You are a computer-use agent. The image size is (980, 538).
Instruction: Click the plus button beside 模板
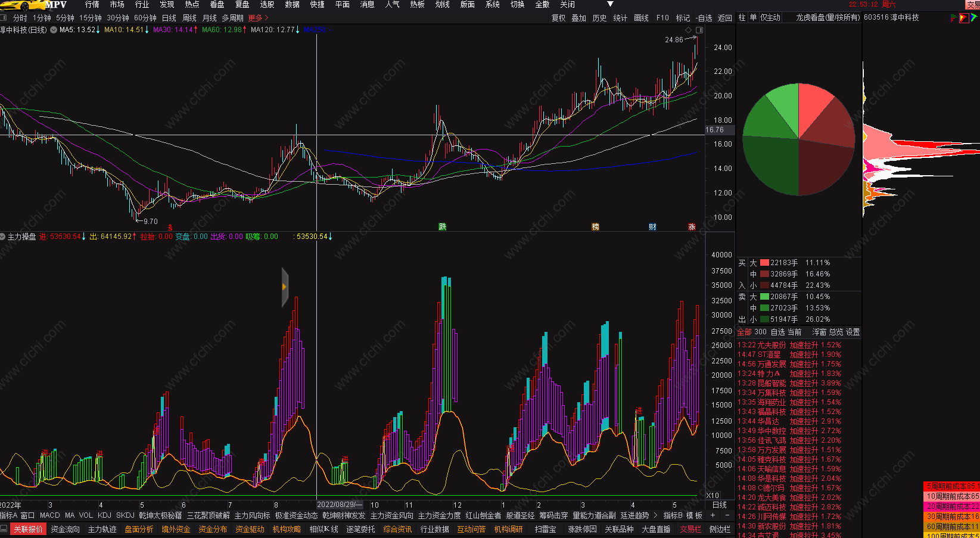click(x=713, y=515)
